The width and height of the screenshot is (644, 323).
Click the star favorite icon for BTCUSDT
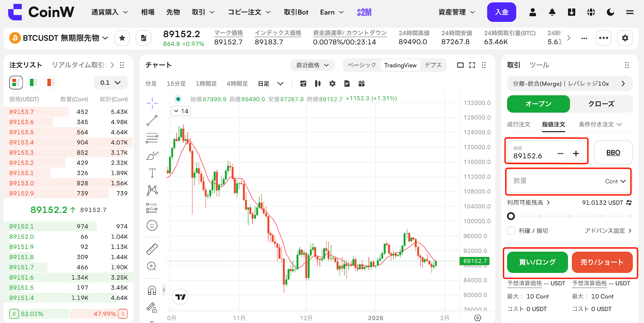122,38
